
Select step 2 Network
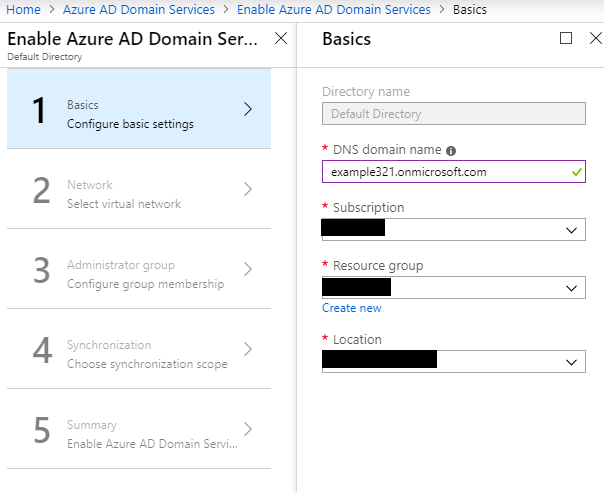(139, 189)
